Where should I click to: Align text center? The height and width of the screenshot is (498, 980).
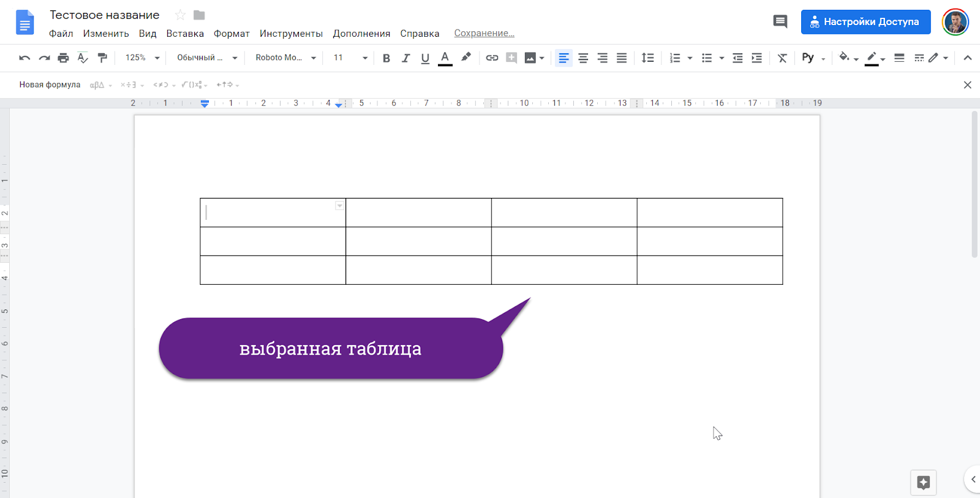pyautogui.click(x=583, y=58)
